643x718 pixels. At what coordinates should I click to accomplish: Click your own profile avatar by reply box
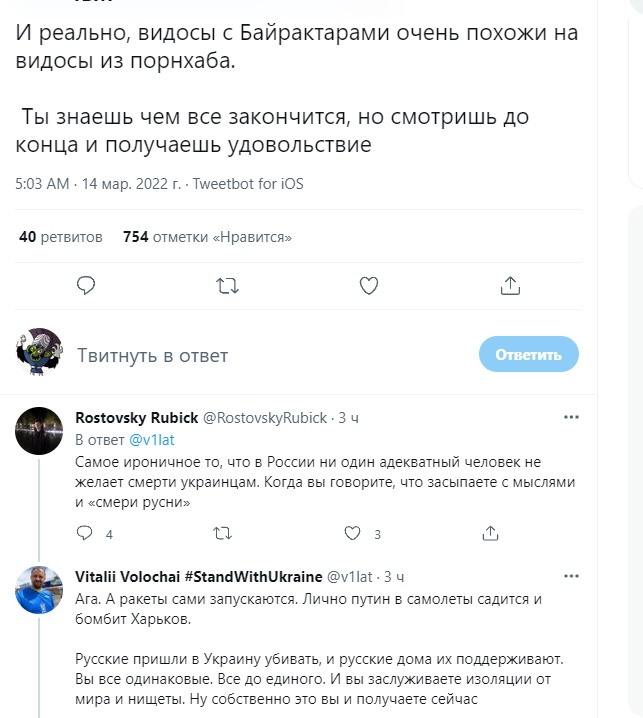(41, 351)
